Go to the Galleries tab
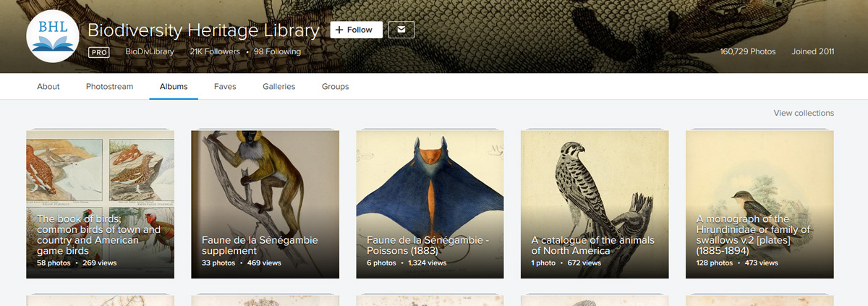The height and width of the screenshot is (306, 868). (279, 87)
